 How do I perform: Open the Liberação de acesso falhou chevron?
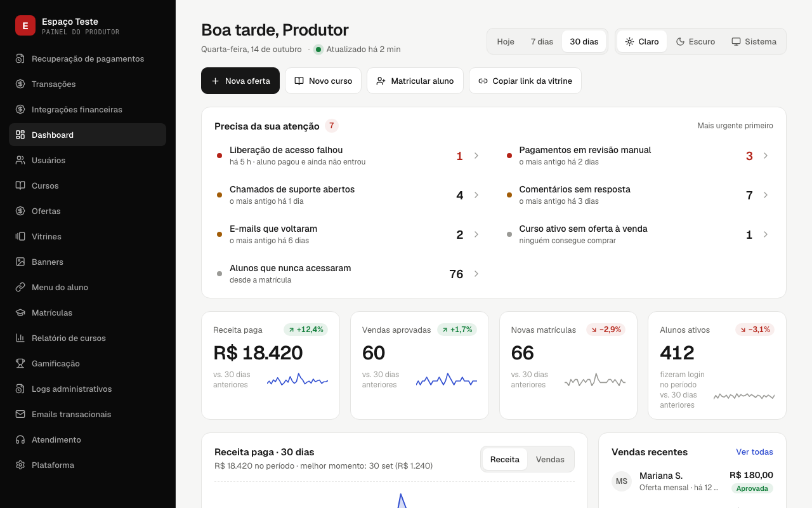476,156
